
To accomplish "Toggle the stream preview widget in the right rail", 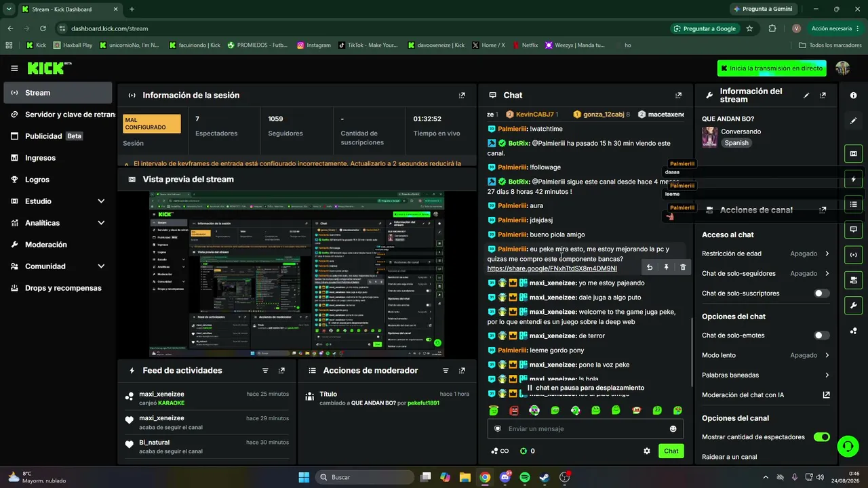I will tap(853, 154).
